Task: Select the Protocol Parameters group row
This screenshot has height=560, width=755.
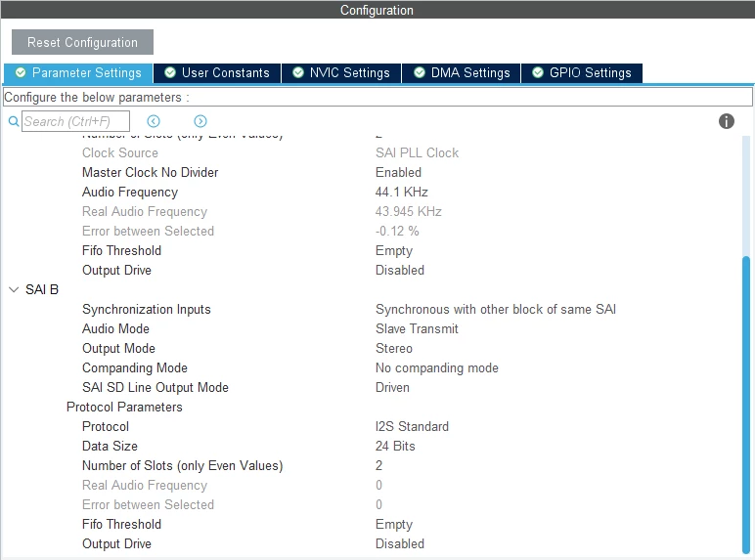Action: [x=124, y=407]
